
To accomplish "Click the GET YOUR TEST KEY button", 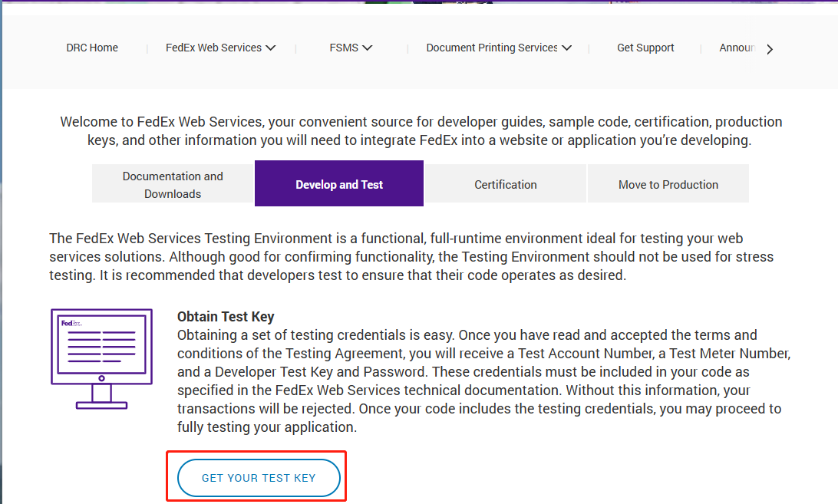I will point(259,478).
